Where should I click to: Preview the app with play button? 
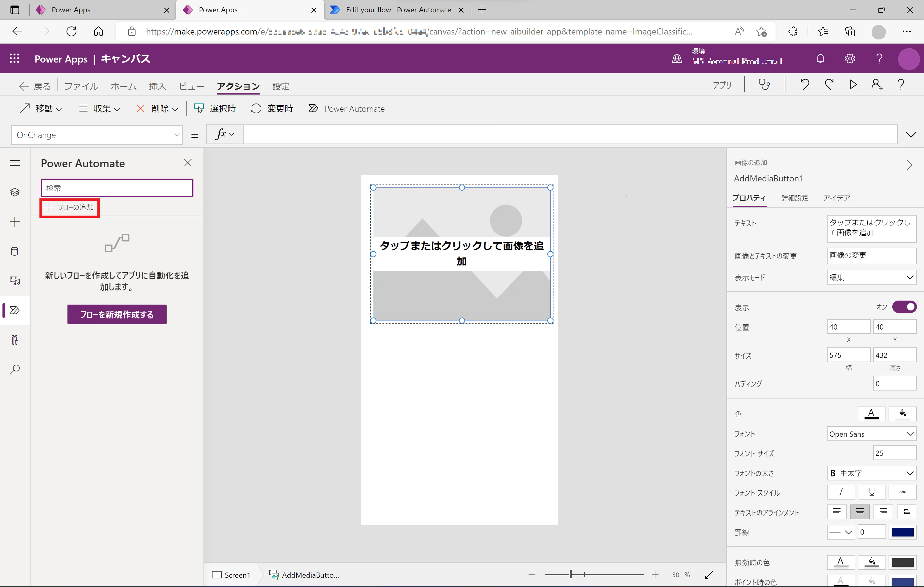click(853, 84)
